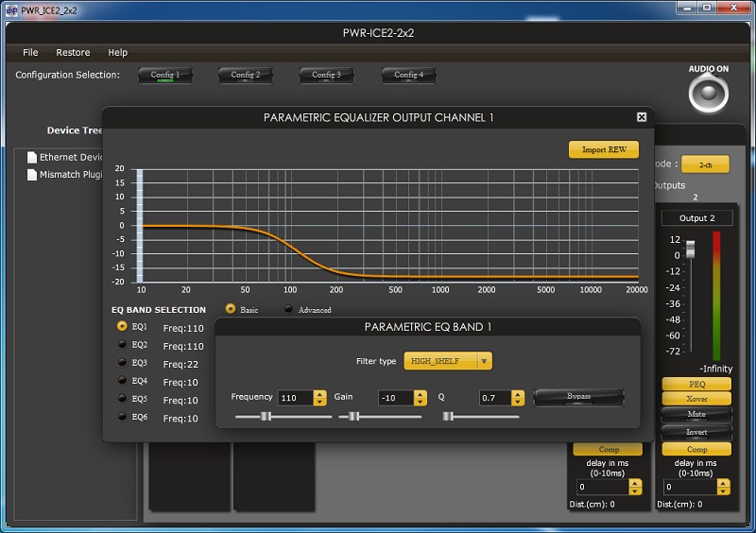
Task: Decrease Frequency with the down arrow
Action: (x=319, y=402)
